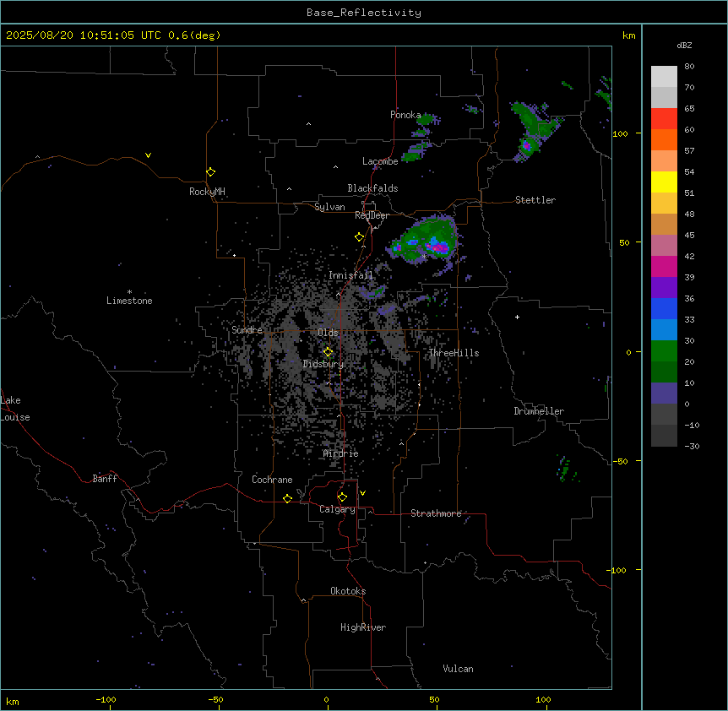Select the Drumheller label
Viewport: 728px width, 711px height.
click(539, 411)
